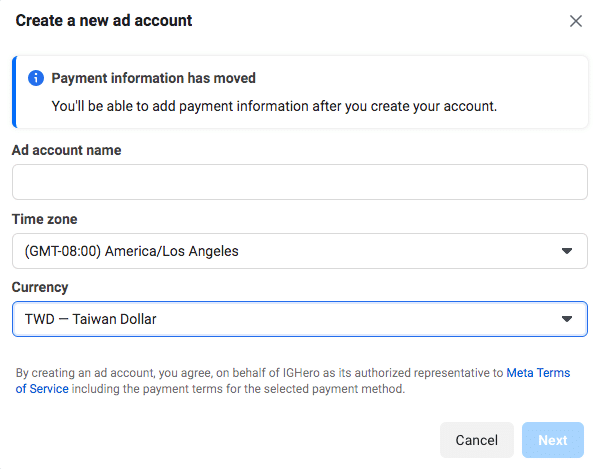Click the 'TWD — Taiwan Dollar' selected value
The height and width of the screenshot is (469, 597).
pos(91,319)
